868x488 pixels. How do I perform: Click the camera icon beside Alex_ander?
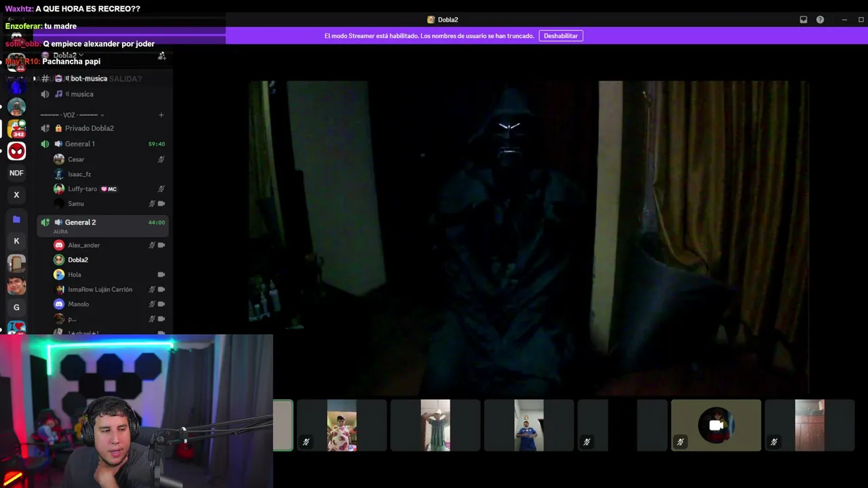point(161,245)
